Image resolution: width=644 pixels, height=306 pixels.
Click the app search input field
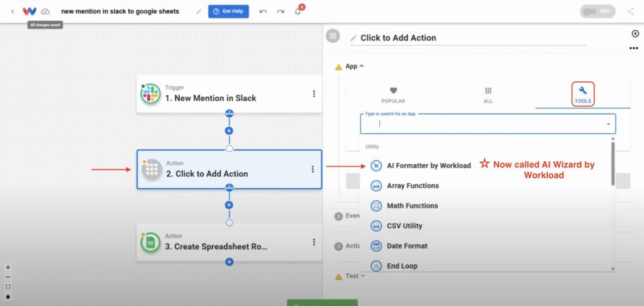[x=487, y=124]
